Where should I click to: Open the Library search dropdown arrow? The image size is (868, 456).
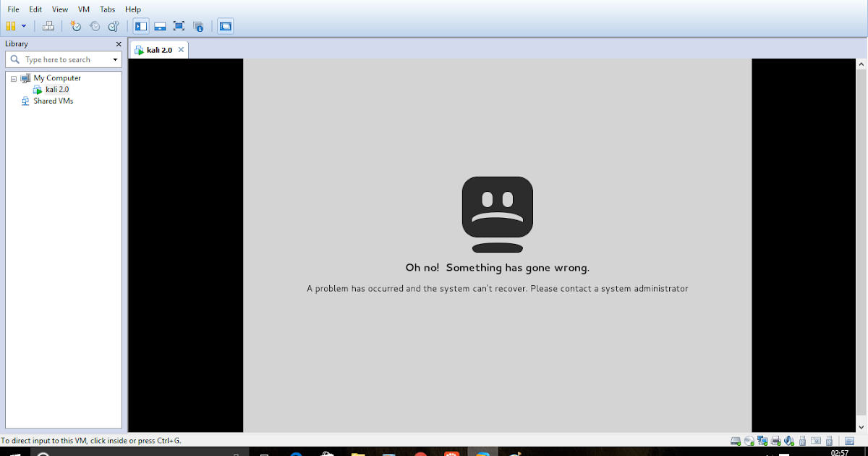point(116,59)
